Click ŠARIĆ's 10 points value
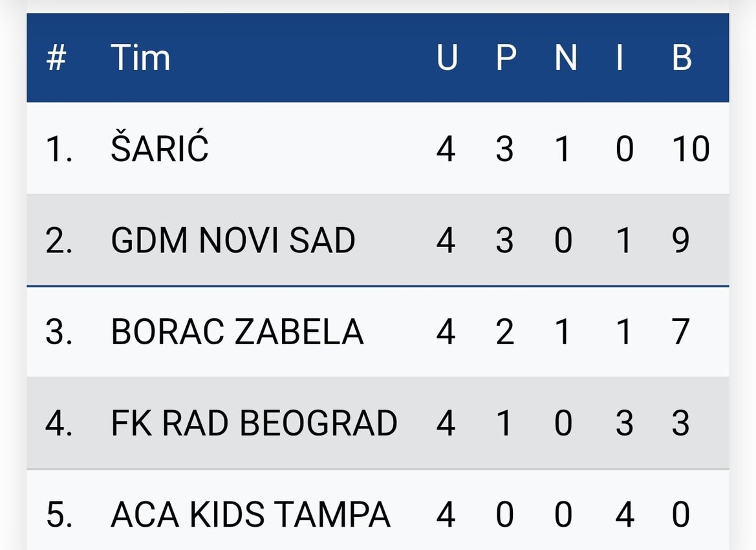 coord(691,149)
